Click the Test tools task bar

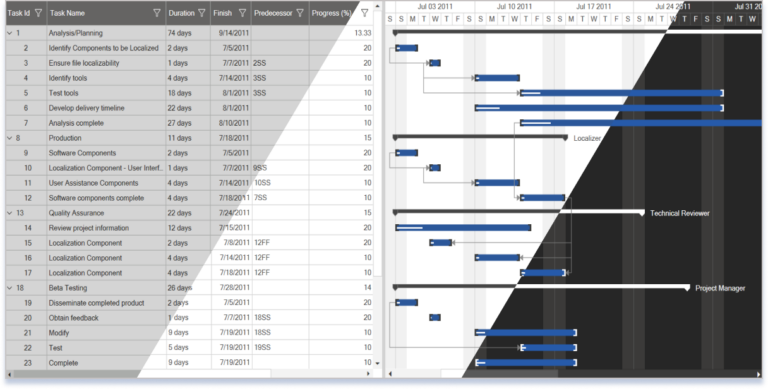point(622,93)
